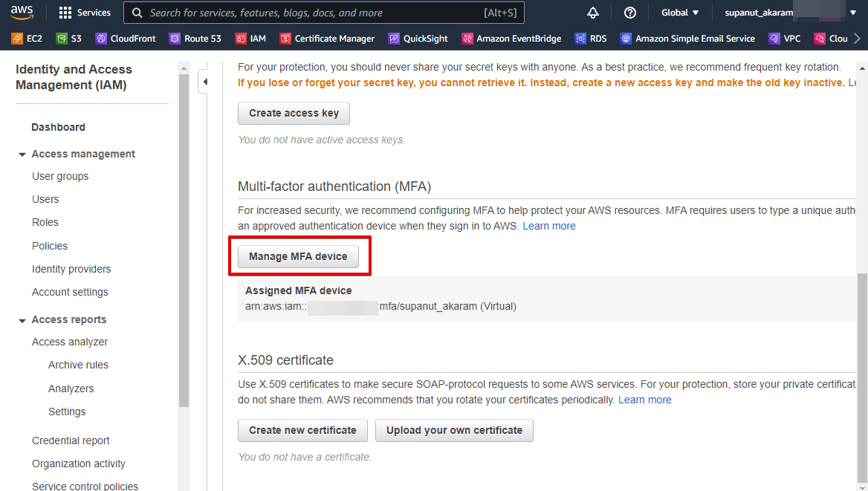
Task: Launch CloudFront from the favorites bar
Action: 125,38
